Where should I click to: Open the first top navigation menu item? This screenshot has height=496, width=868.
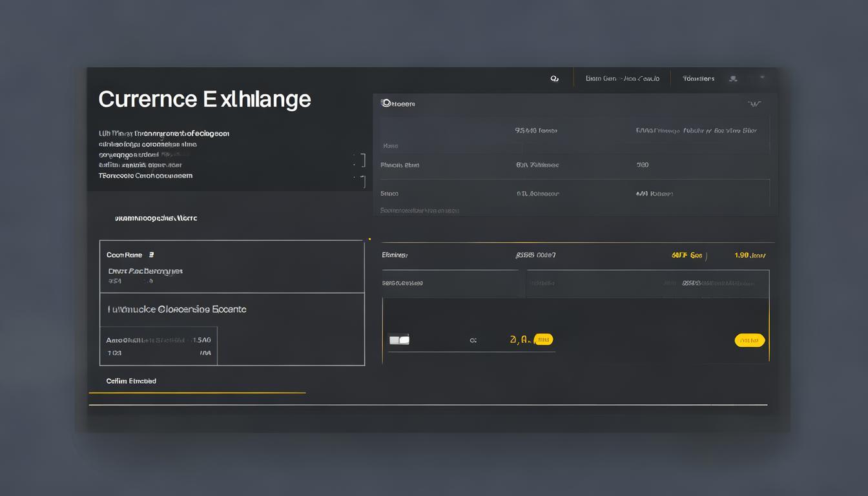[x=622, y=79]
